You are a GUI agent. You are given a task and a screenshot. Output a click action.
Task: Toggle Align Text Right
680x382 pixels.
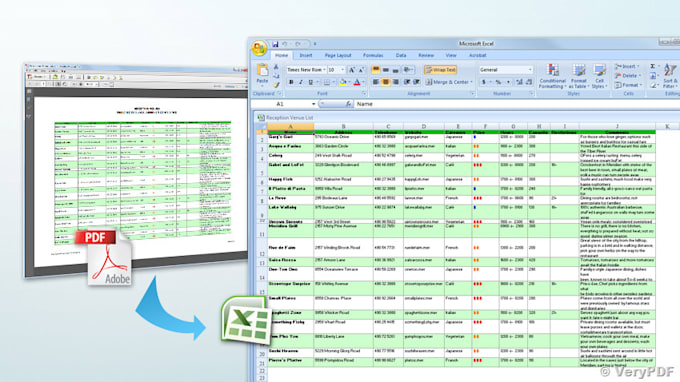pyautogui.click(x=395, y=82)
